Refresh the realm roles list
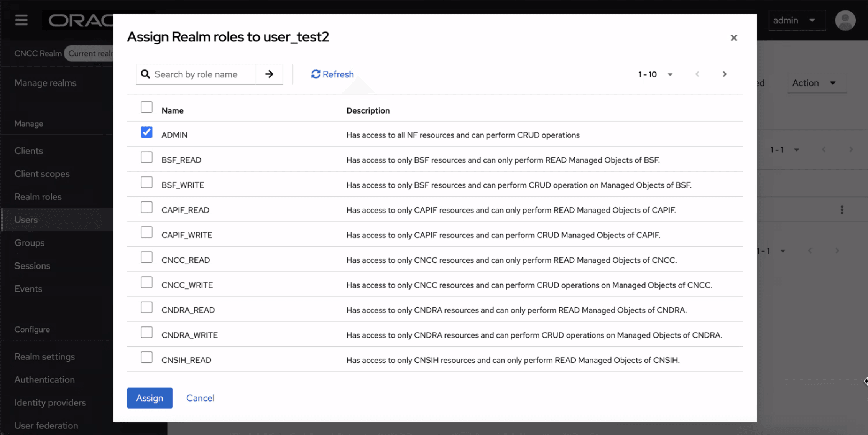The width and height of the screenshot is (868, 435). [x=332, y=74]
